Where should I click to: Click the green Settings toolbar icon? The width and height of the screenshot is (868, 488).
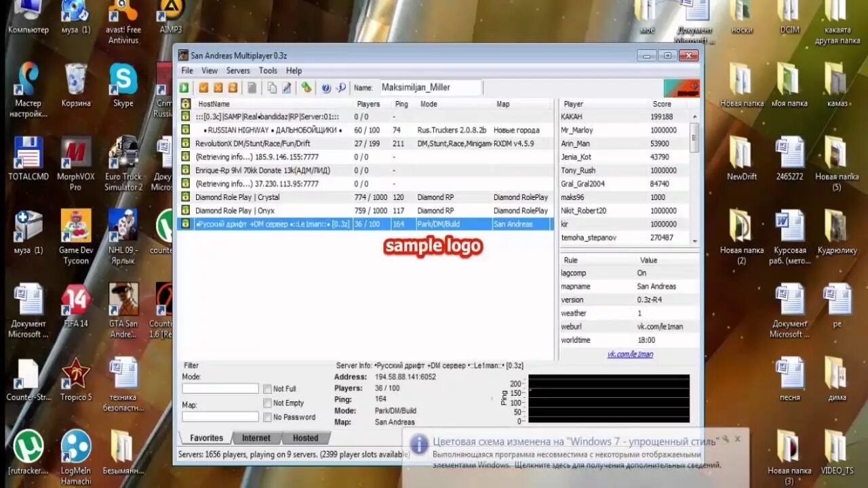(x=307, y=87)
